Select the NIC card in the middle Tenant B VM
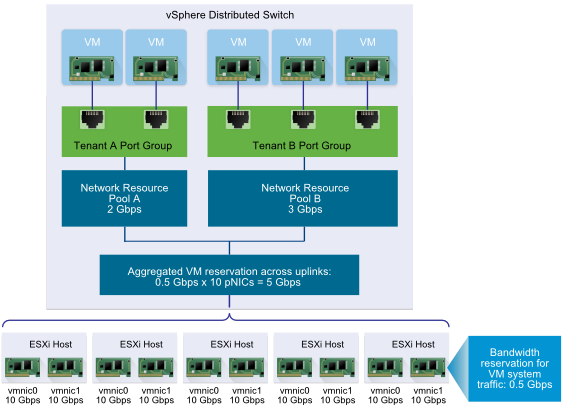Screen dimensions: 563x413 (303, 68)
